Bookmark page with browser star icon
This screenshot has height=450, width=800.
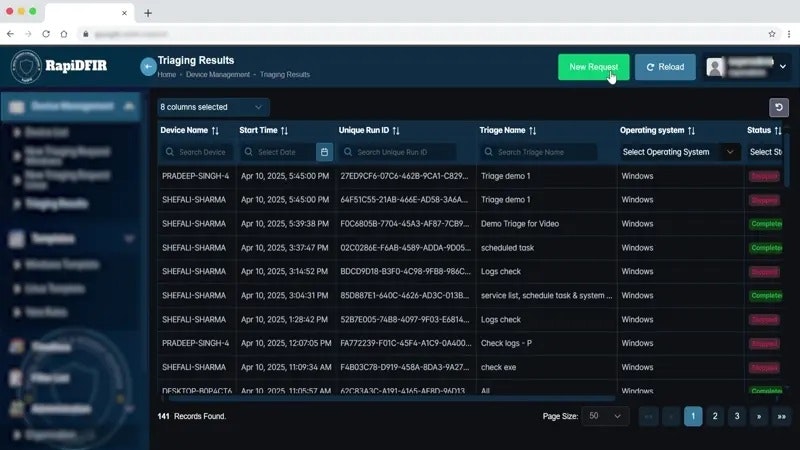772,34
